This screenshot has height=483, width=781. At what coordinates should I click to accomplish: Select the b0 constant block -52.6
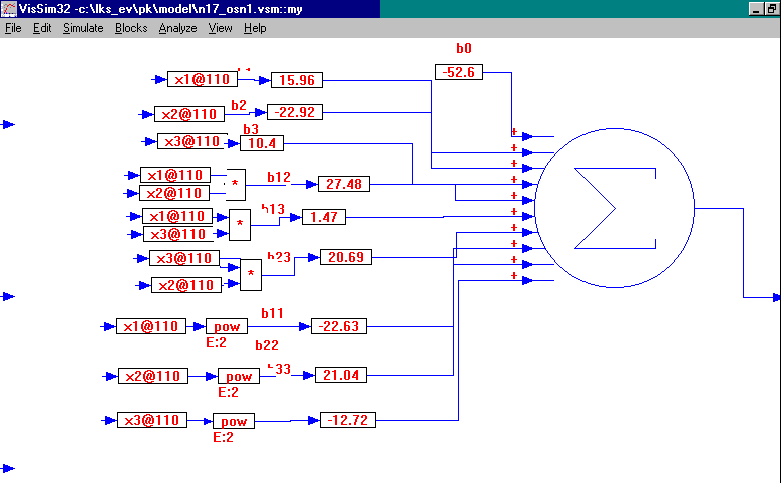(x=459, y=72)
